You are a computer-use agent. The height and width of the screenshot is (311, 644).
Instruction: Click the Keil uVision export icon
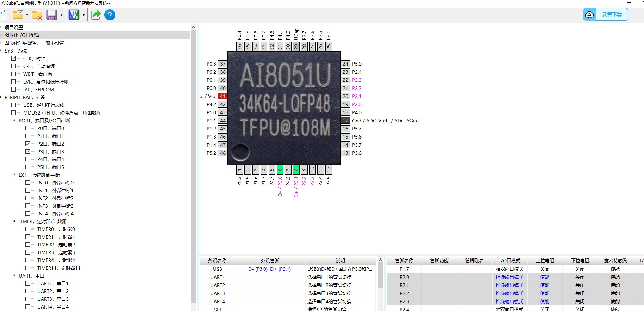click(x=74, y=15)
